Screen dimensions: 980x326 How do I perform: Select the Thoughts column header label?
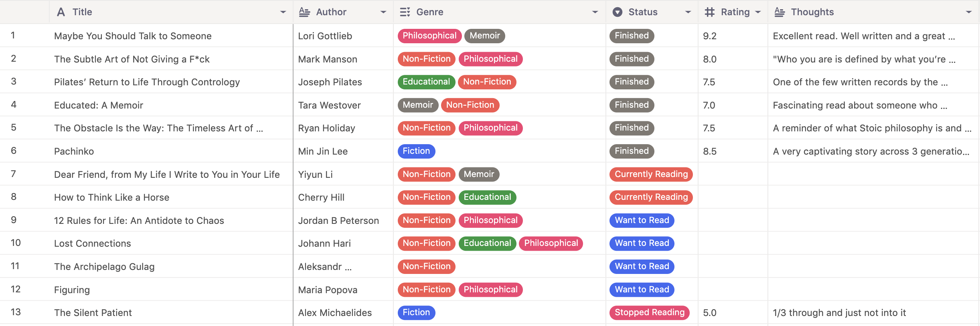tap(812, 12)
